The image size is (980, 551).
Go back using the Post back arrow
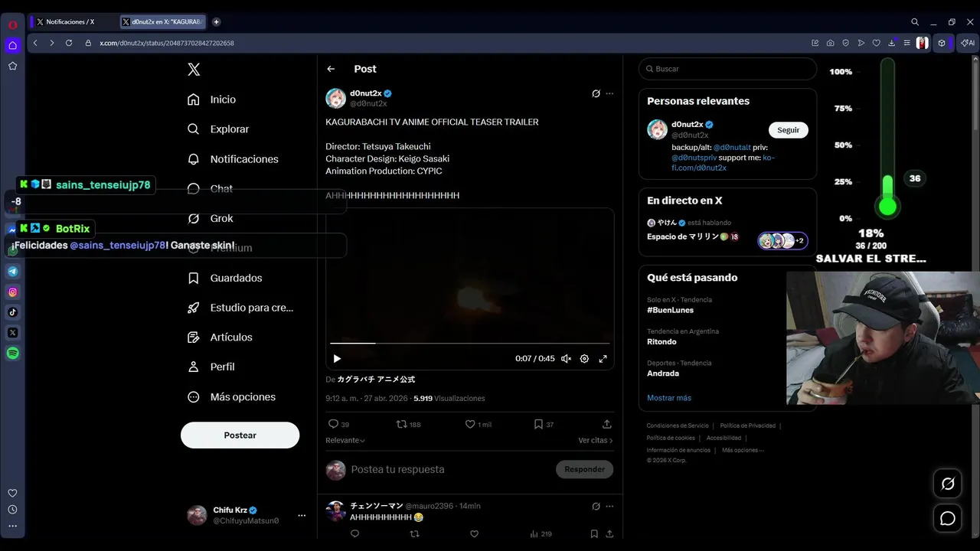(x=331, y=69)
